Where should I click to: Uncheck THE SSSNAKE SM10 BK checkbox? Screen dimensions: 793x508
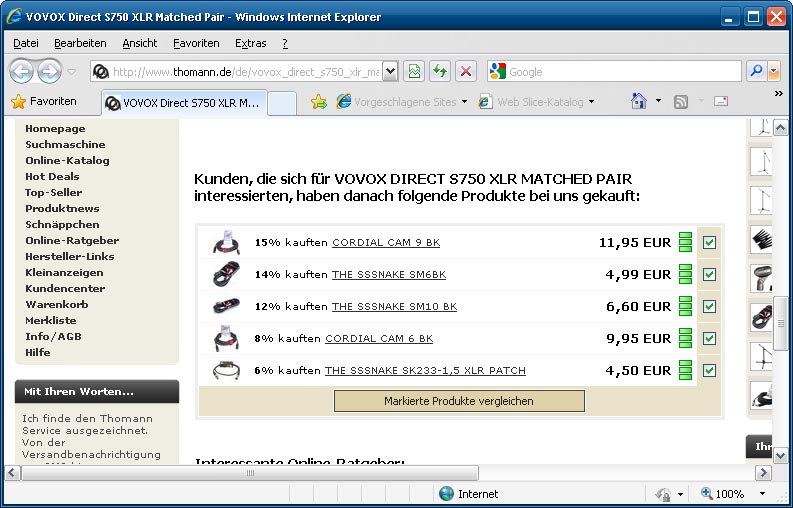pos(709,307)
